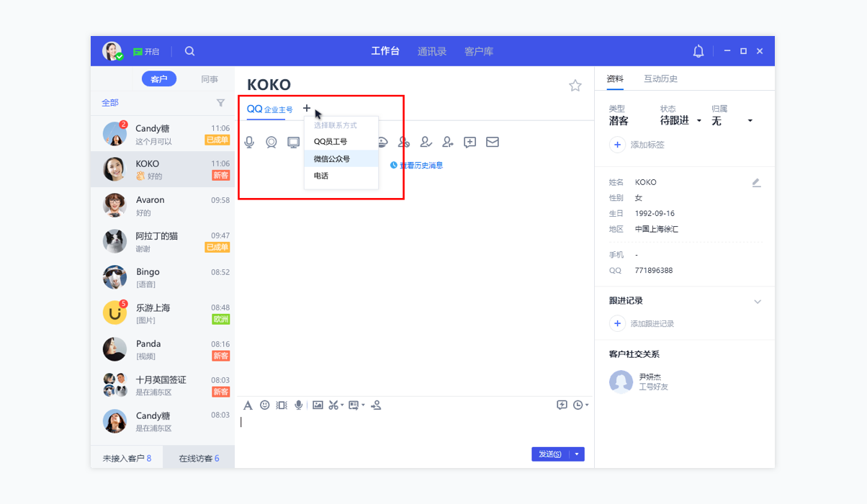Edit the customer name with the pencil

(x=756, y=183)
